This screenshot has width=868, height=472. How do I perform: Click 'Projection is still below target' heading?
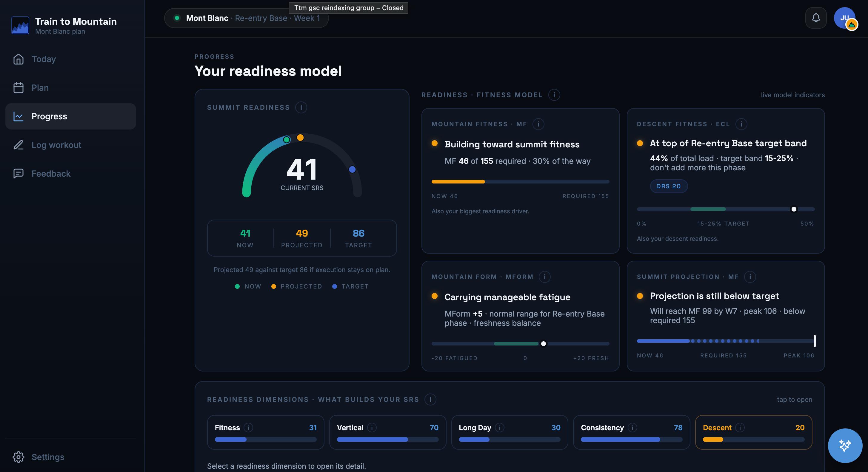click(714, 296)
